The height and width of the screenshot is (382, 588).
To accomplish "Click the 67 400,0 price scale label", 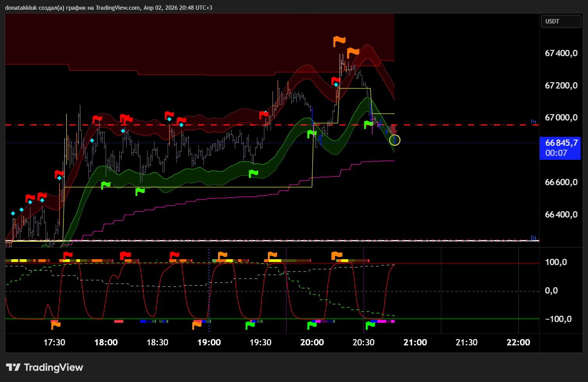I will pos(561,53).
